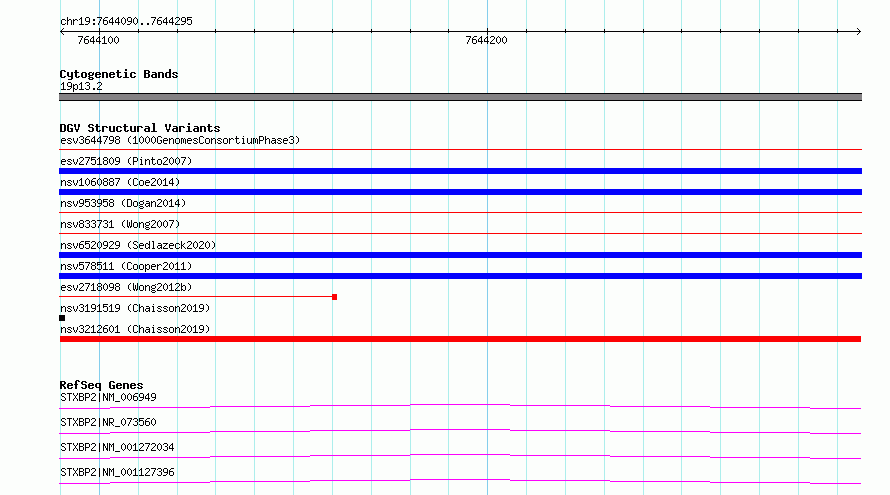890x495 pixels.
Task: Click the left arrowhead of the coordinate ruler
Action: click(x=62, y=32)
